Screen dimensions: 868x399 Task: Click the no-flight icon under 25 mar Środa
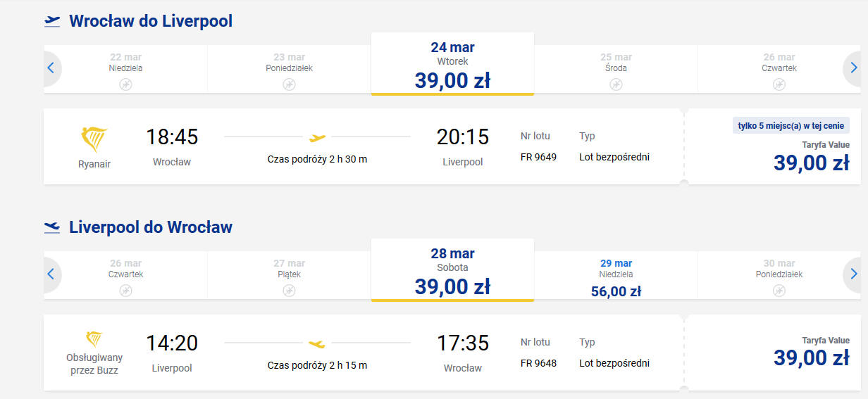[616, 84]
